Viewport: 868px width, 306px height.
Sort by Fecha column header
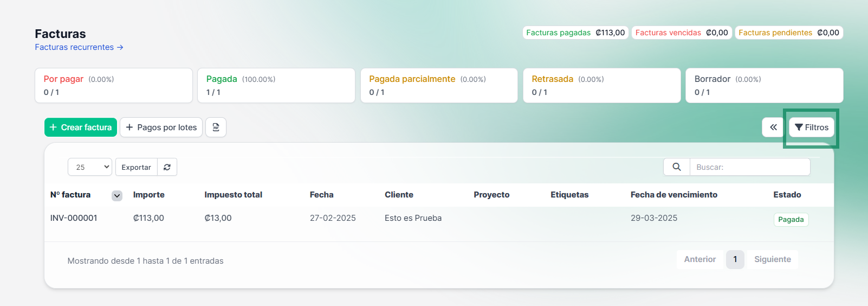coord(322,195)
